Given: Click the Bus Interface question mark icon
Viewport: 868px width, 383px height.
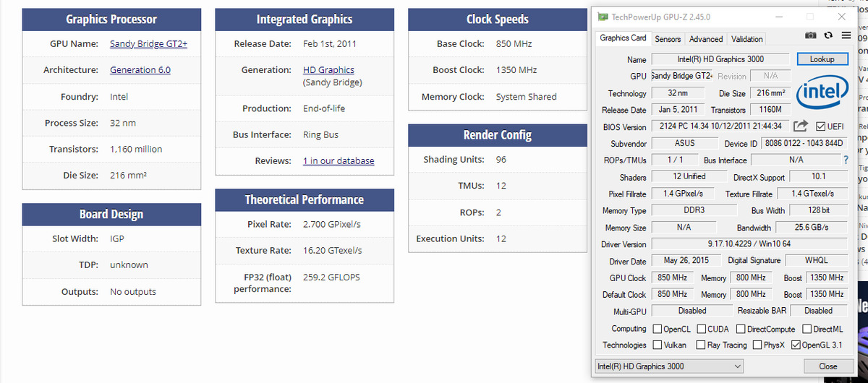Looking at the screenshot, I should 846,160.
